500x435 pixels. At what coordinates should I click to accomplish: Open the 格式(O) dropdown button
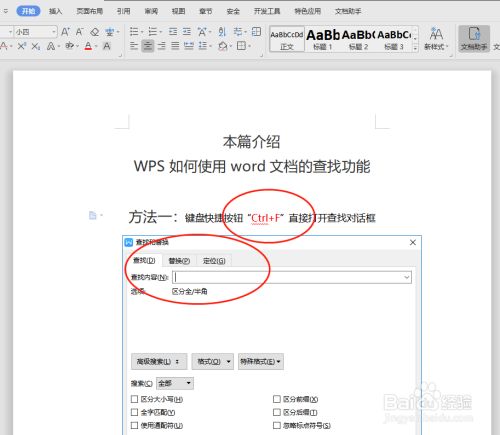point(213,362)
